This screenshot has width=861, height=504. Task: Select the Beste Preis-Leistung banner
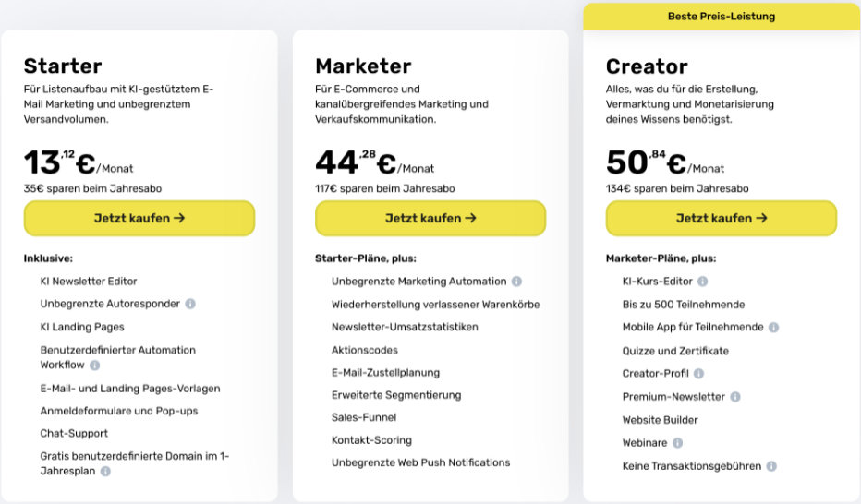coord(722,17)
